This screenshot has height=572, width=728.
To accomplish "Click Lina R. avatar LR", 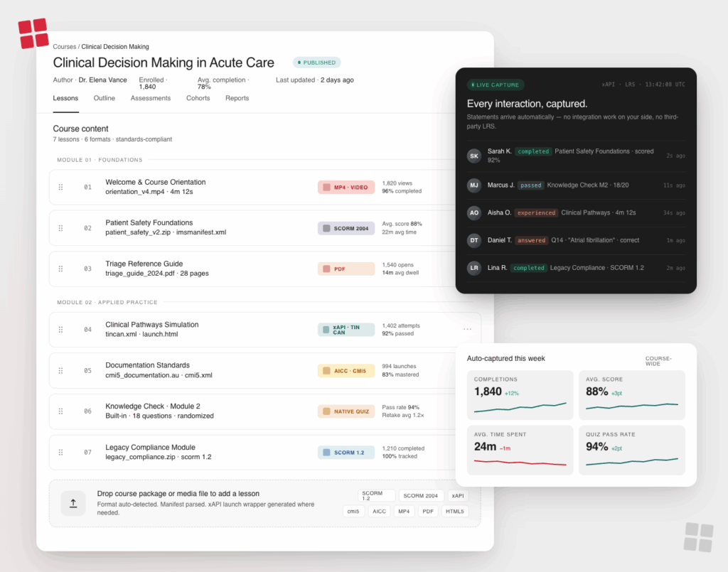I will (474, 268).
